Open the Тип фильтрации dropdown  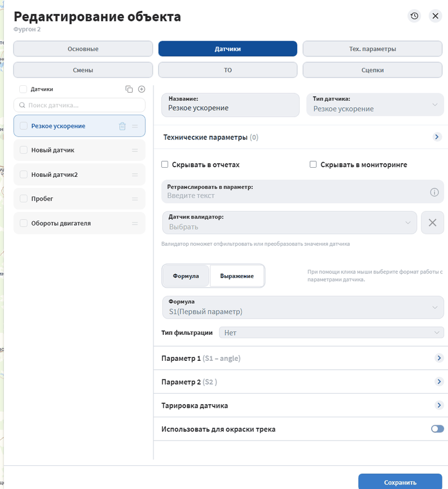tap(331, 333)
